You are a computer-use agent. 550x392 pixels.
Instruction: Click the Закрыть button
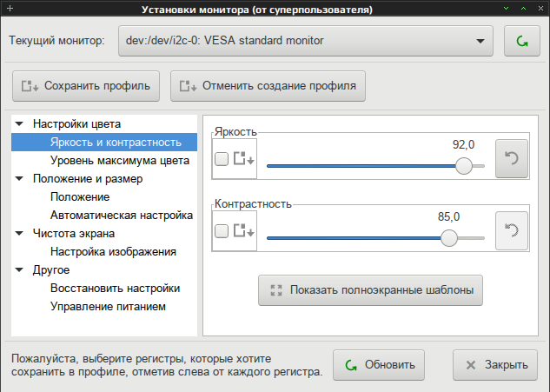pos(495,365)
